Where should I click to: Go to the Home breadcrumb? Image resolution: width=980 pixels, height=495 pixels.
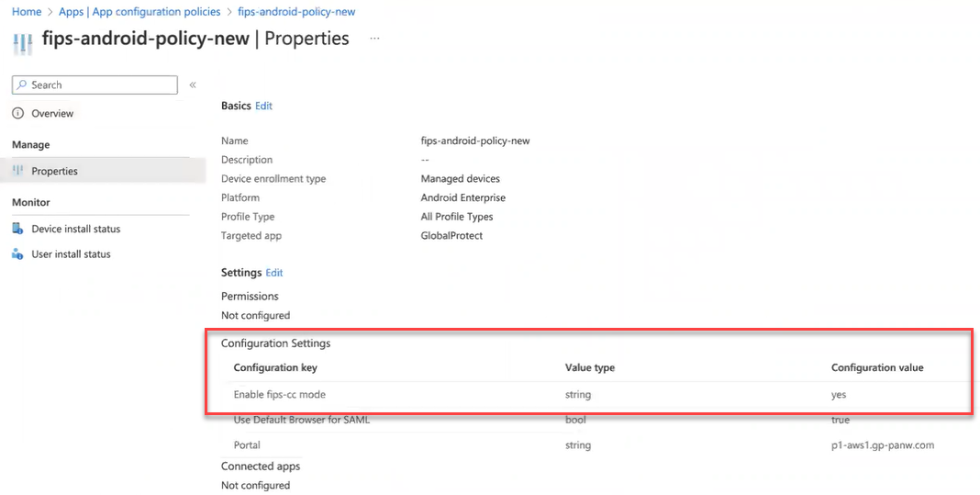coord(27,12)
